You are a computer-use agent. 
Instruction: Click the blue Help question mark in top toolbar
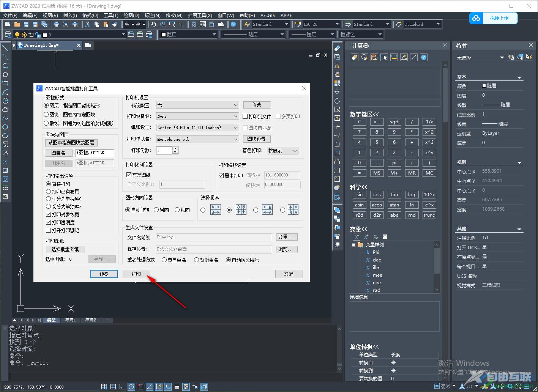[233, 24]
